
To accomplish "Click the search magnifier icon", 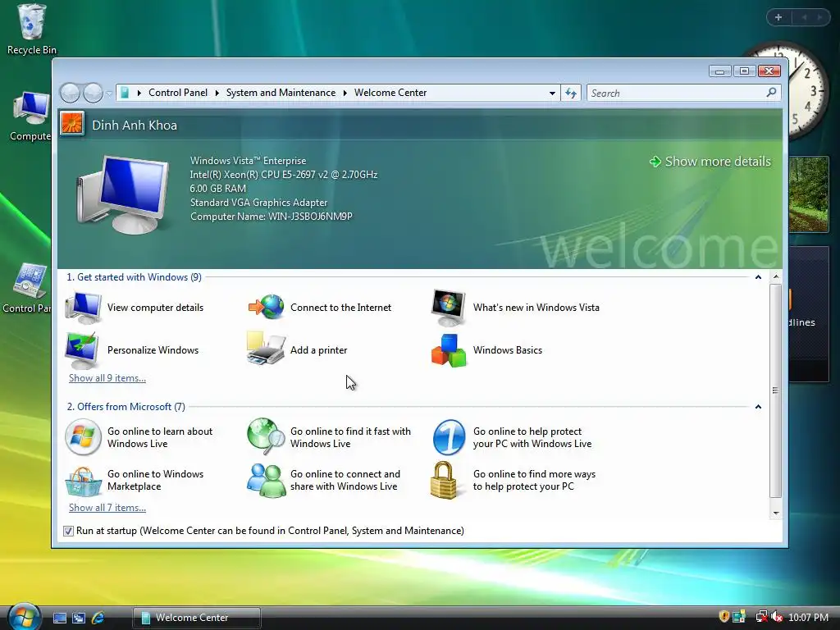I will [x=771, y=93].
